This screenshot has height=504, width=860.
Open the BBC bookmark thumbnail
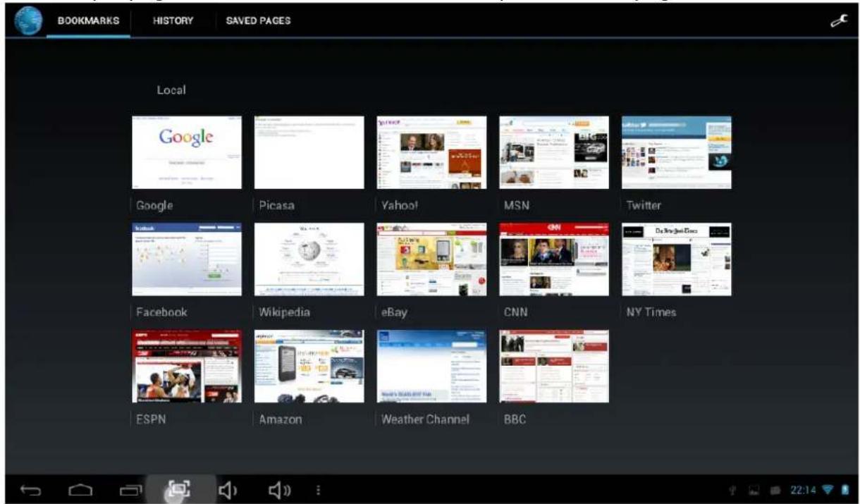554,366
